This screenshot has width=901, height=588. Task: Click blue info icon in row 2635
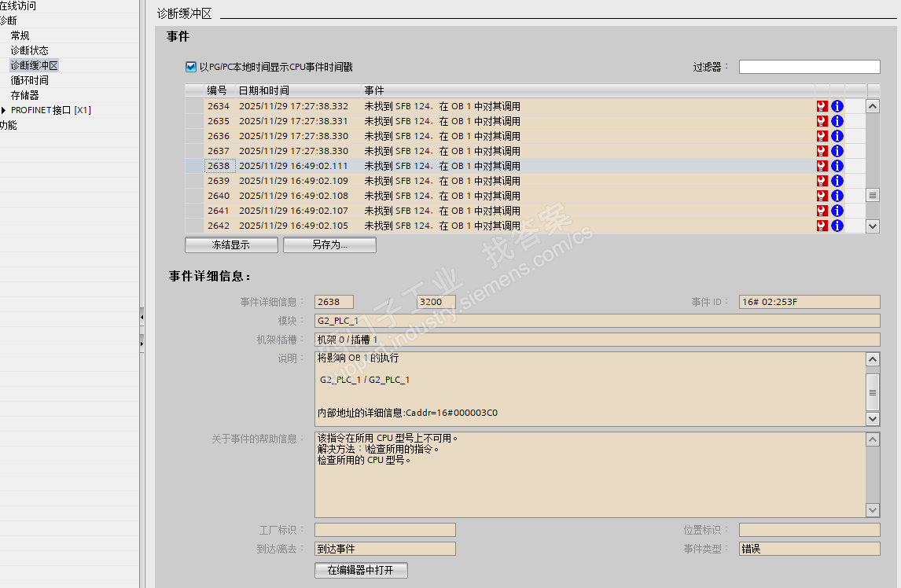tap(837, 121)
